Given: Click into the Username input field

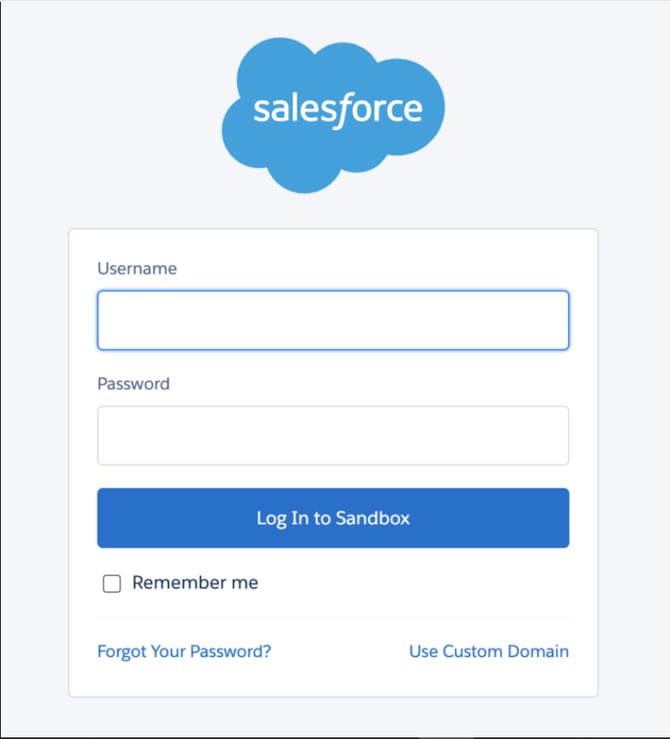Looking at the screenshot, I should [333, 320].
